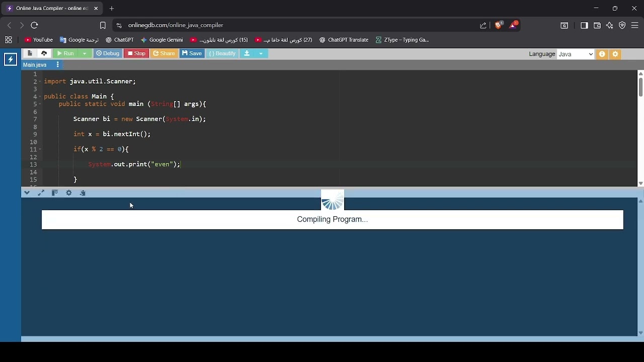Run the program

point(66,53)
